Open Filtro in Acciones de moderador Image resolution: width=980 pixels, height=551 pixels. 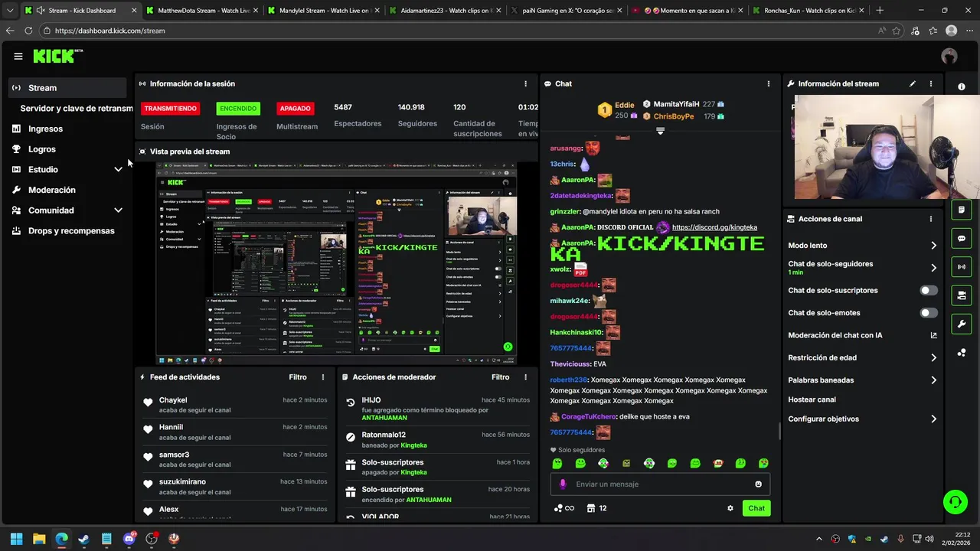(x=500, y=377)
